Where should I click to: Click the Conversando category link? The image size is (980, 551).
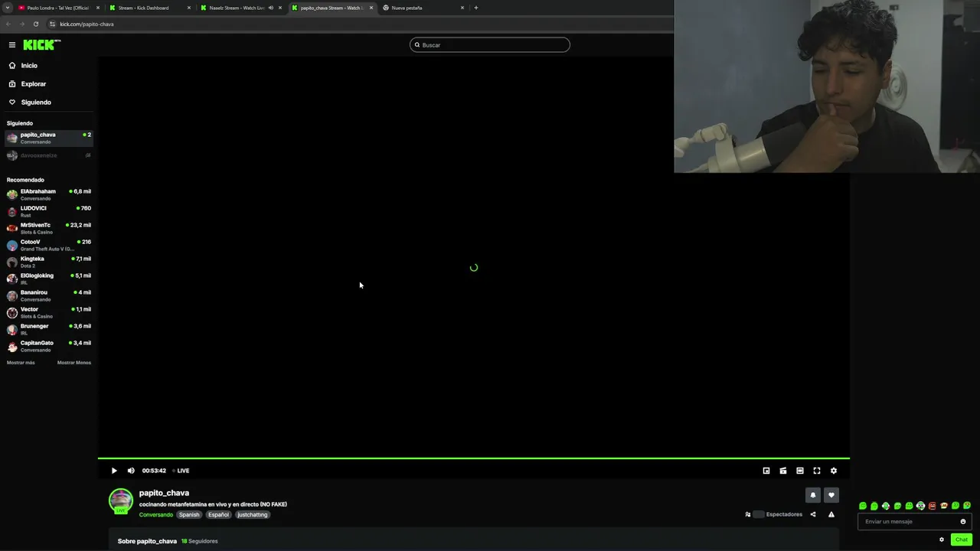pos(156,515)
